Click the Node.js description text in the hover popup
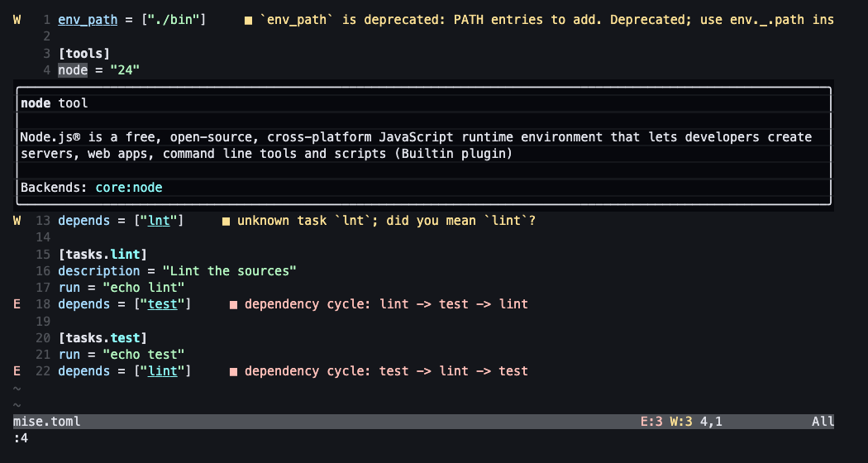 pyautogui.click(x=417, y=146)
